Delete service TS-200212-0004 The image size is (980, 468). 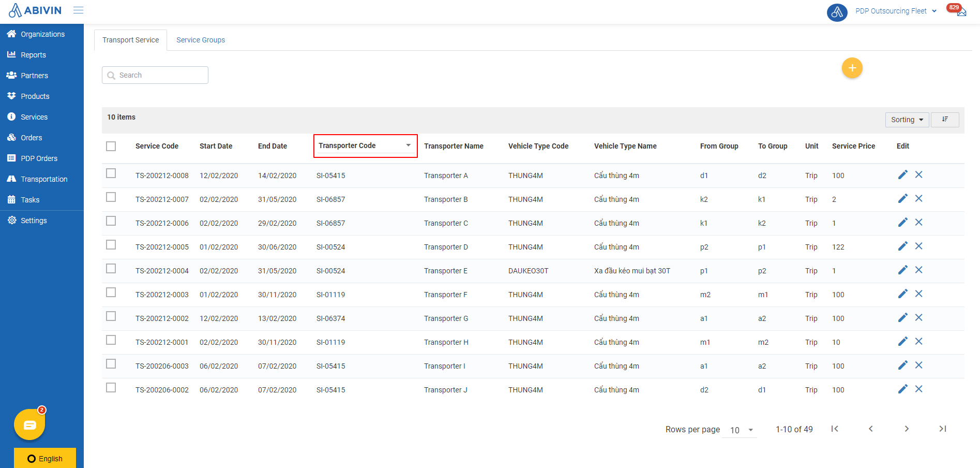pyautogui.click(x=918, y=270)
